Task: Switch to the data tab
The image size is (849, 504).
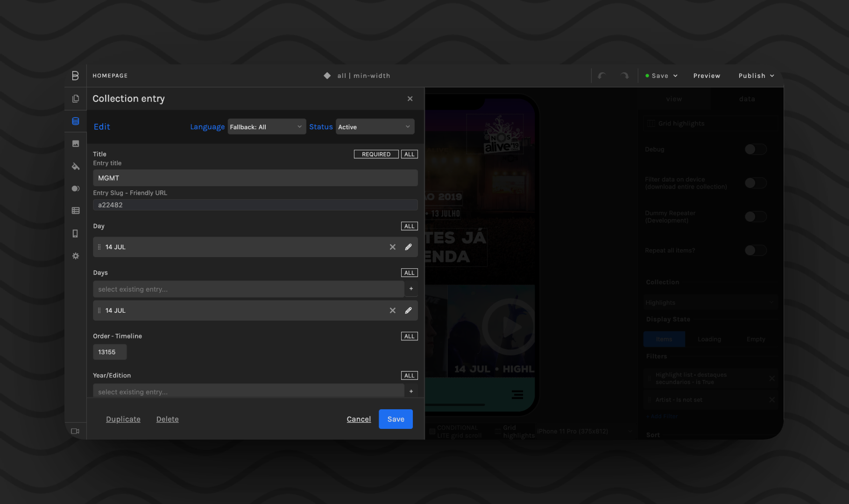Action: [747, 99]
